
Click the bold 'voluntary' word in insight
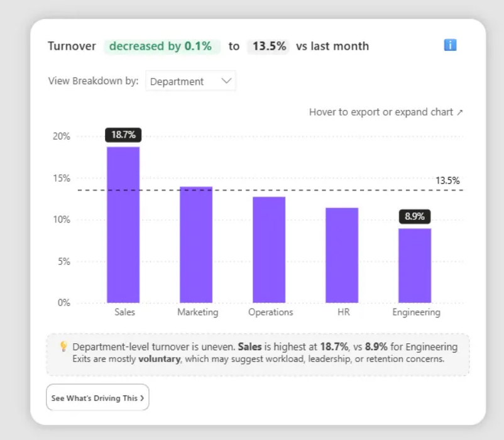pyautogui.click(x=160, y=359)
